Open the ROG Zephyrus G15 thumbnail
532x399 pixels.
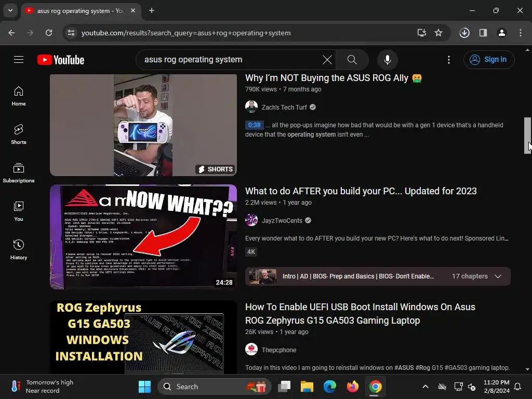point(143,337)
